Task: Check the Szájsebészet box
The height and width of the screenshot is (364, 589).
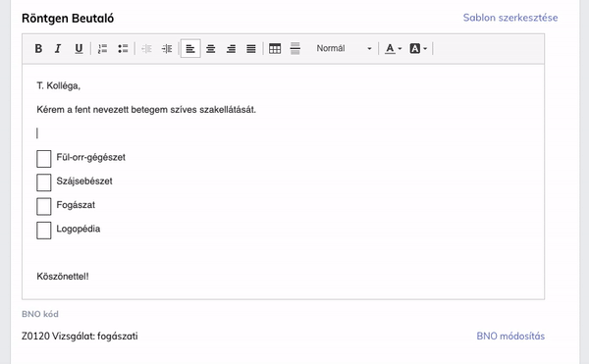Action: coord(44,182)
